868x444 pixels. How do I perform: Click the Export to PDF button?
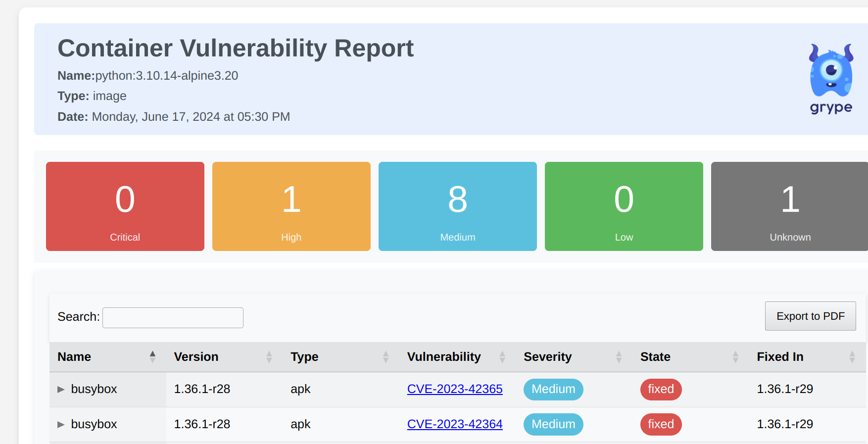tap(810, 316)
